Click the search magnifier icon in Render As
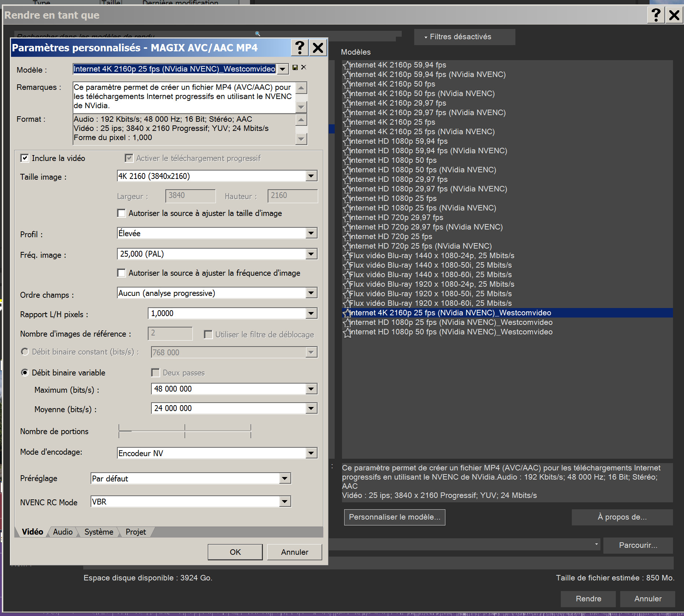The height and width of the screenshot is (616, 684). click(x=258, y=34)
